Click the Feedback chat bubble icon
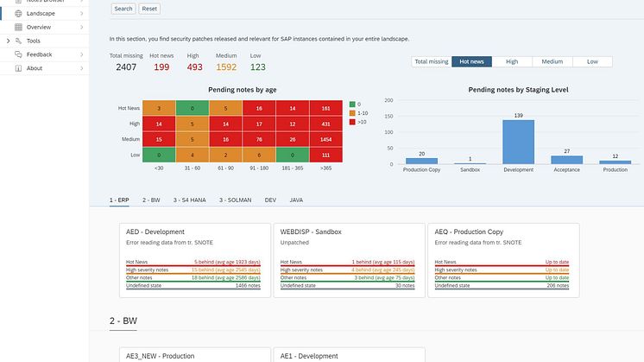 tap(19, 54)
